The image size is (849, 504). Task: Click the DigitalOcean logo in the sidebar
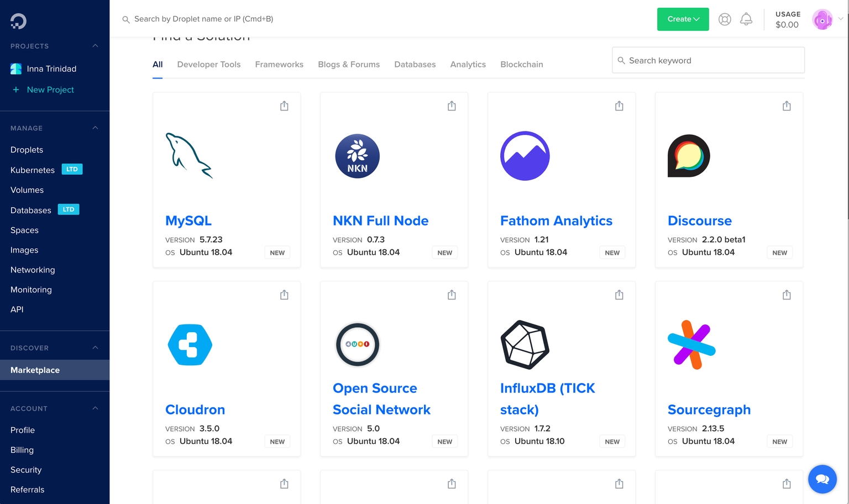click(x=17, y=22)
